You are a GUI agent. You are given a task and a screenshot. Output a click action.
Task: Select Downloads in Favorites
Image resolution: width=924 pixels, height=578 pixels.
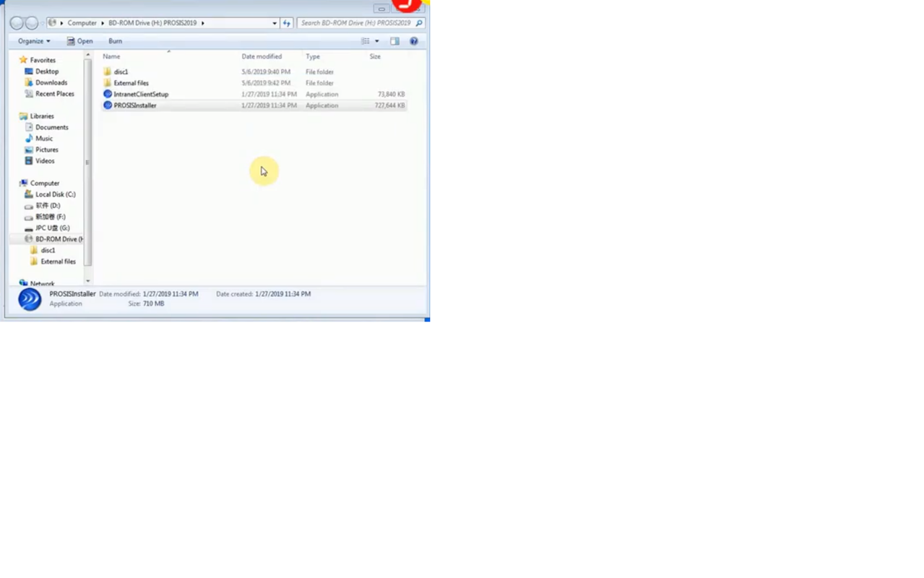coord(51,82)
